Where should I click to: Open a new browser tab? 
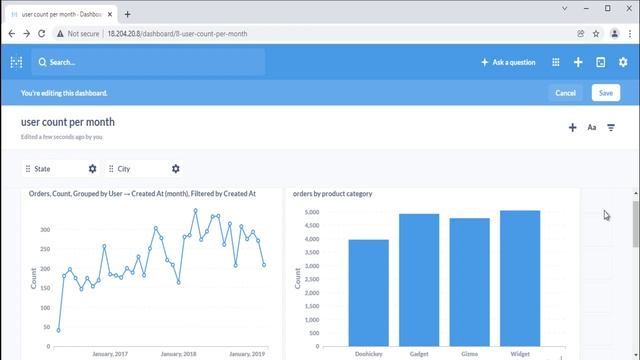click(127, 14)
